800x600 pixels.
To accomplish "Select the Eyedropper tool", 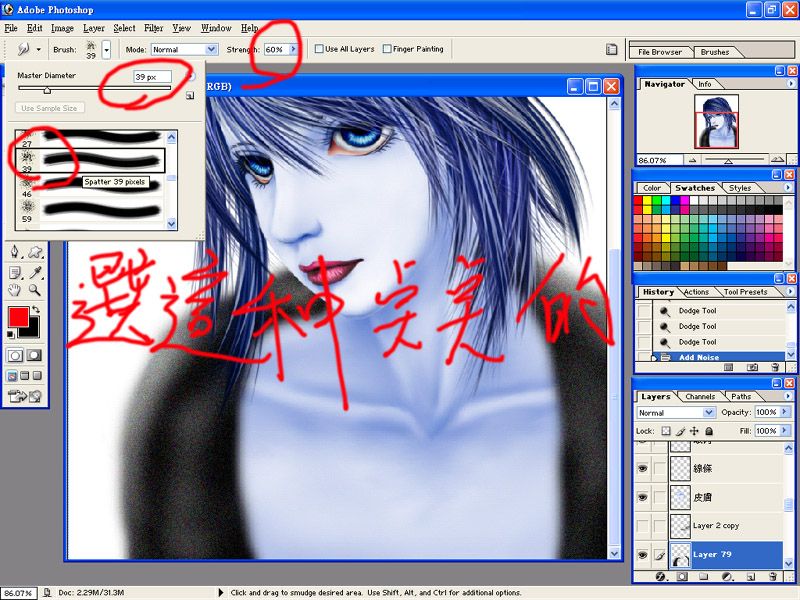I will pyautogui.click(x=35, y=272).
